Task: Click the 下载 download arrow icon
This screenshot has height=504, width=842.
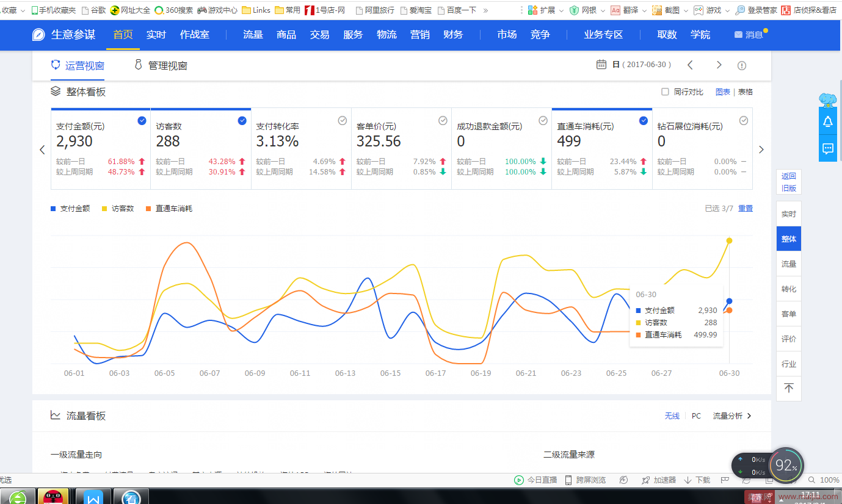Action: click(688, 480)
